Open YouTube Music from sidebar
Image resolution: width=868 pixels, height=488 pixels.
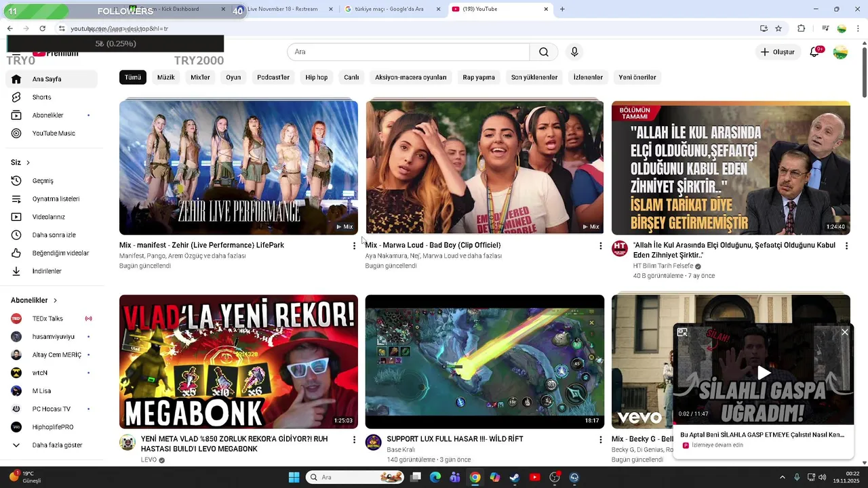click(53, 134)
